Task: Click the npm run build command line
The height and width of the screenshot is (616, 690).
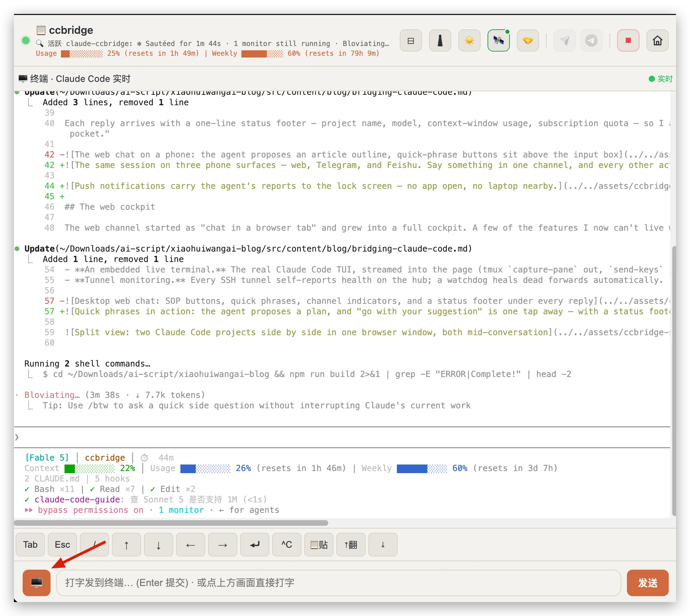Action: click(307, 374)
